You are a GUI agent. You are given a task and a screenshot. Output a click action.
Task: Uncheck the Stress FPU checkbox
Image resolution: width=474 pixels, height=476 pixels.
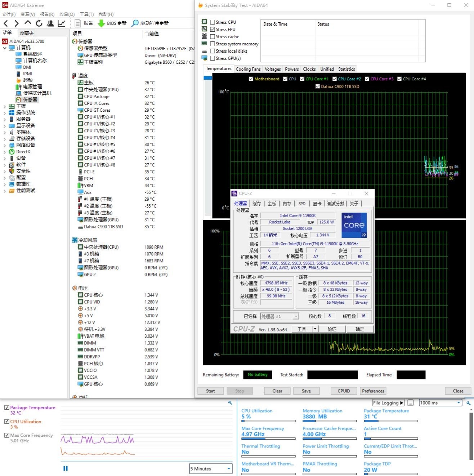pyautogui.click(x=213, y=29)
